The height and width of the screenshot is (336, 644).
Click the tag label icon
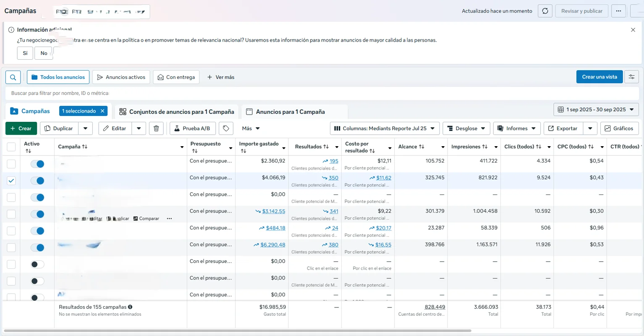pyautogui.click(x=226, y=129)
